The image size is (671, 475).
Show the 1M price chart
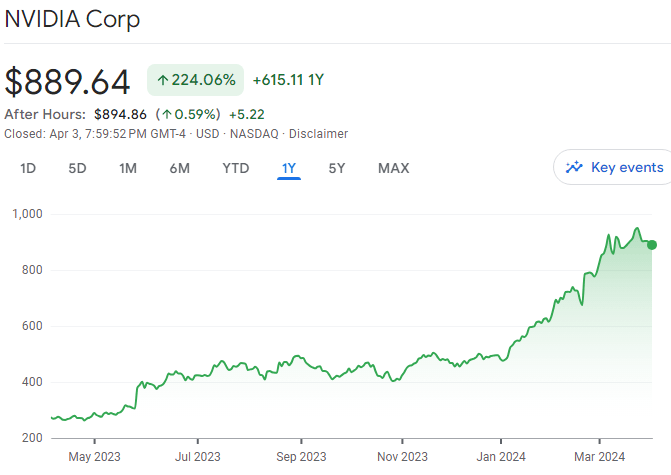(x=128, y=168)
